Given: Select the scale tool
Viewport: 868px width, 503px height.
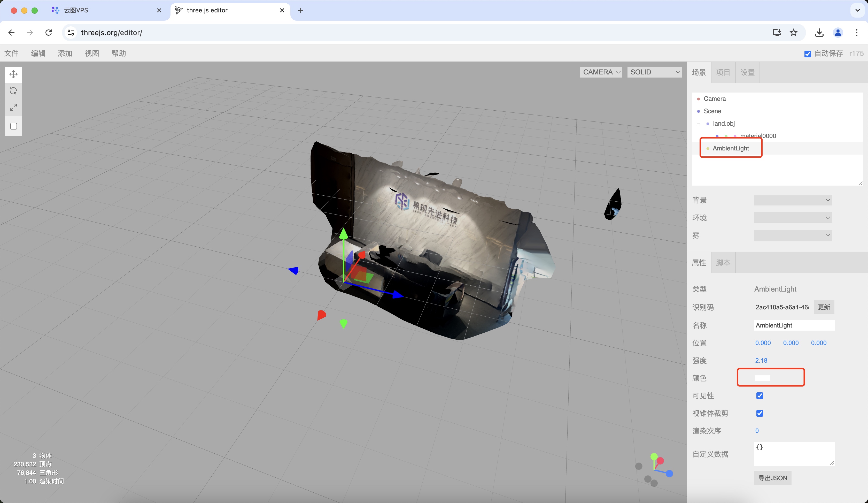Looking at the screenshot, I should pos(13,108).
